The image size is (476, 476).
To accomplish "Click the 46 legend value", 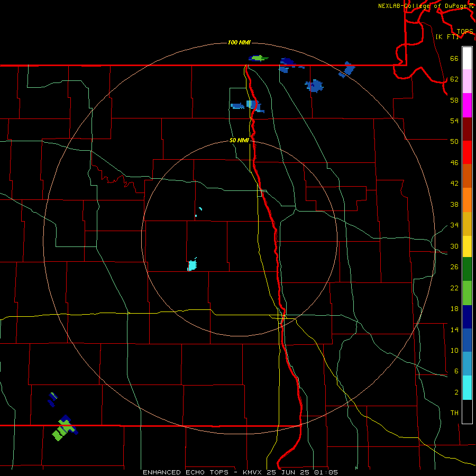I will 454,163.
